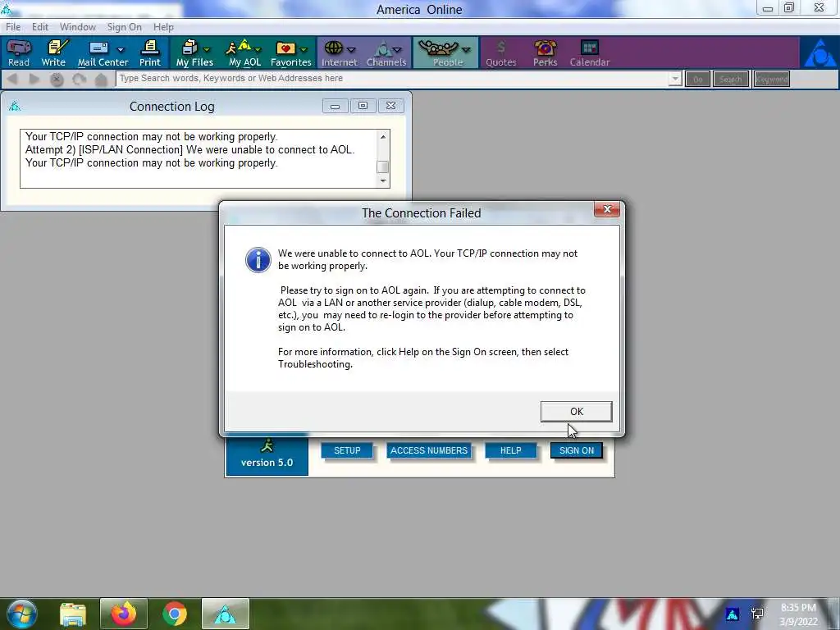Click the network tray icon
The image size is (840, 630).
[x=757, y=614]
